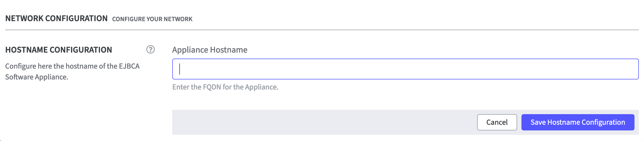Open help for Hostname Configuration
Image resolution: width=644 pixels, height=141 pixels.
[x=150, y=50]
